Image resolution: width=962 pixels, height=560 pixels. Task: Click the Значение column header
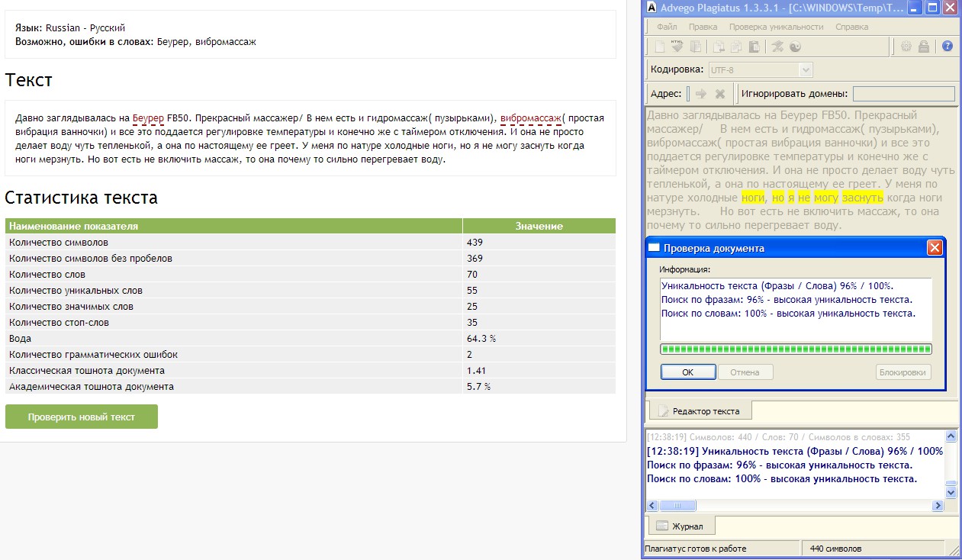(539, 226)
